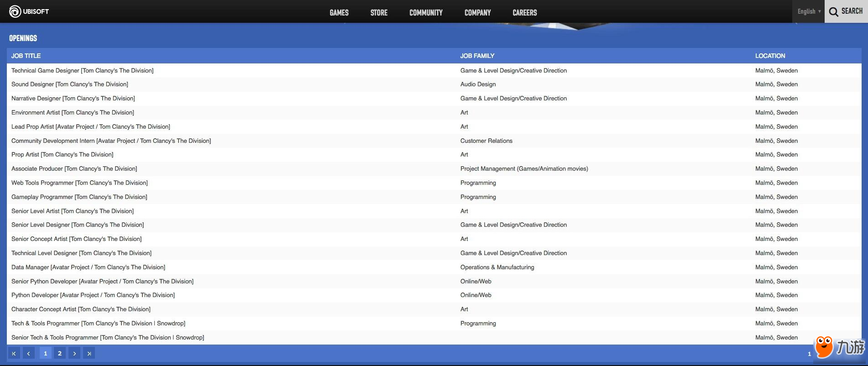Click Malmö, Sweden in Data Manager row
This screenshot has width=868, height=366.
click(777, 267)
